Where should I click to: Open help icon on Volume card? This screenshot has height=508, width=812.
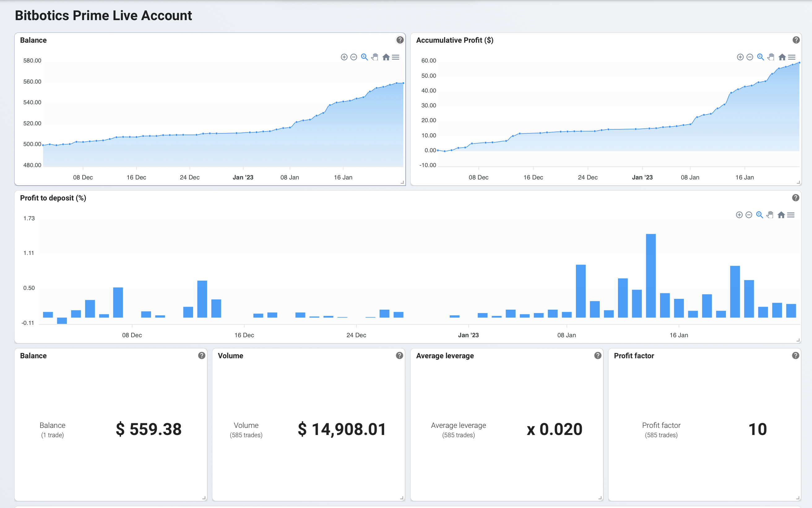400,355
